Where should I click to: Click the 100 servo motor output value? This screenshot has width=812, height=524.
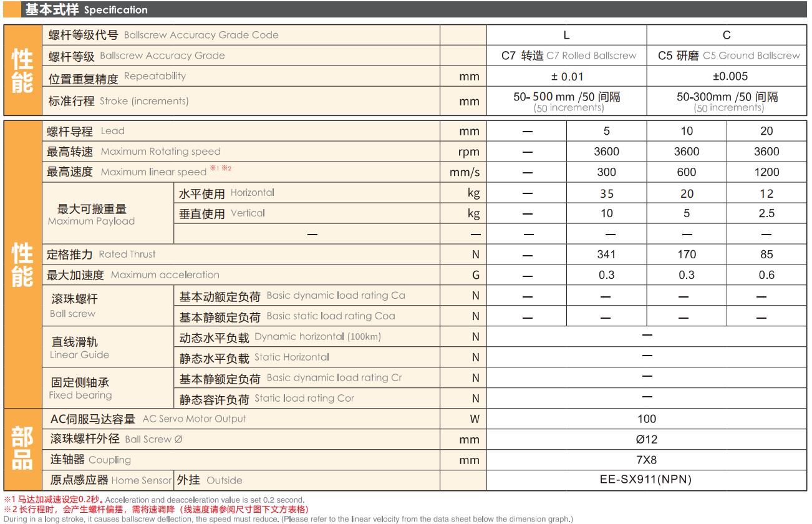(x=647, y=419)
